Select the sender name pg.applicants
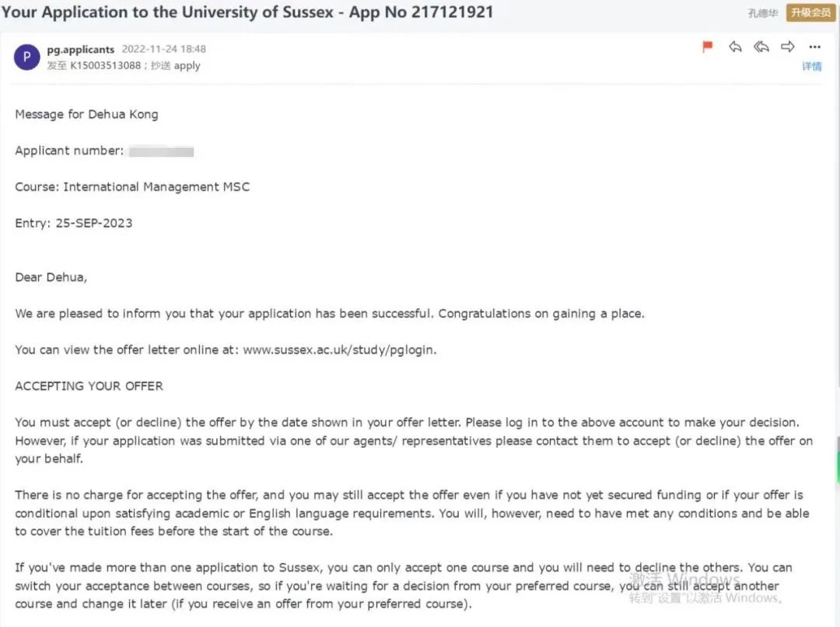Screen dimensions: 840x627 click(80, 49)
